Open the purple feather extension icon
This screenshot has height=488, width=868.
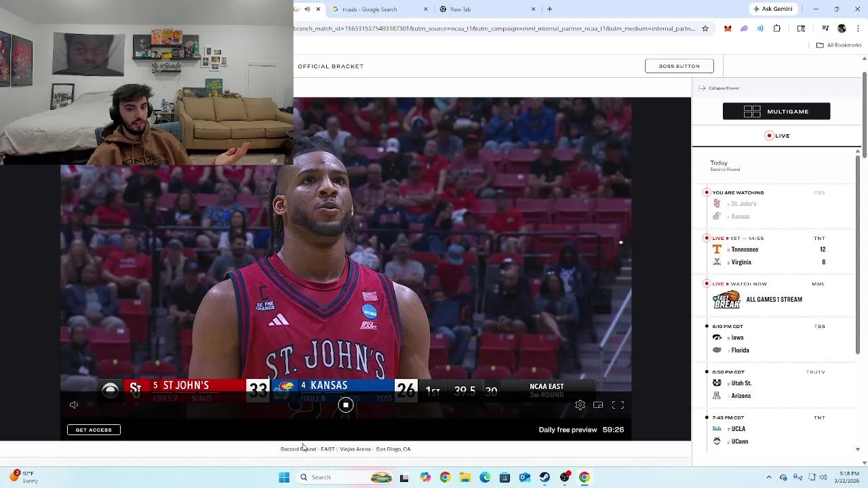(x=744, y=28)
